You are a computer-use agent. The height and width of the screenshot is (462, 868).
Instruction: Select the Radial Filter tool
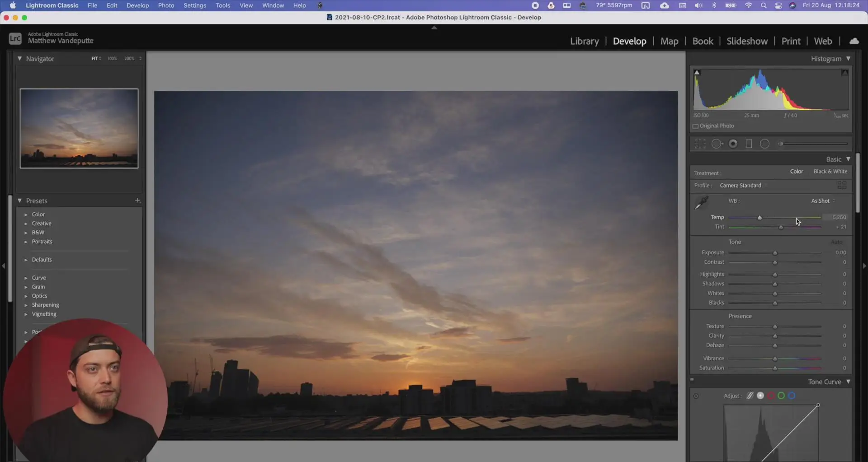(x=764, y=144)
